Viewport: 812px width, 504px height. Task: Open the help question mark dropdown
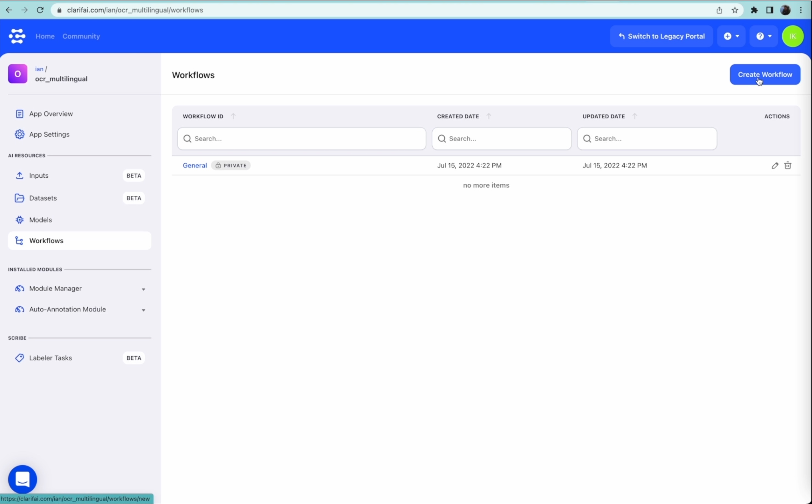tap(764, 36)
